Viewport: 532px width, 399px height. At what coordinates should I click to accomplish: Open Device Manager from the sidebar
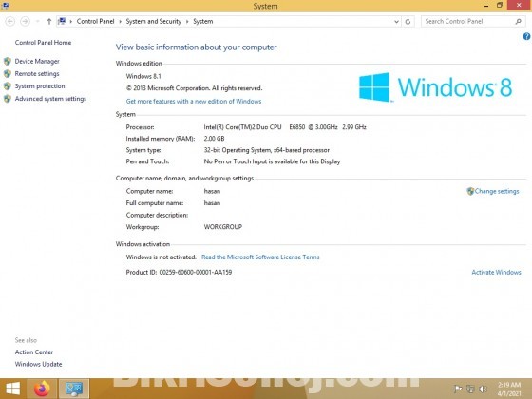coord(37,62)
